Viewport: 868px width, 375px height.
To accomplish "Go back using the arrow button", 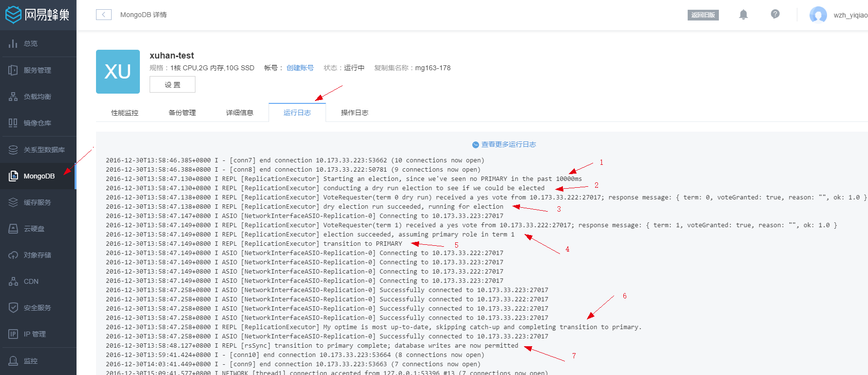I will tap(104, 15).
